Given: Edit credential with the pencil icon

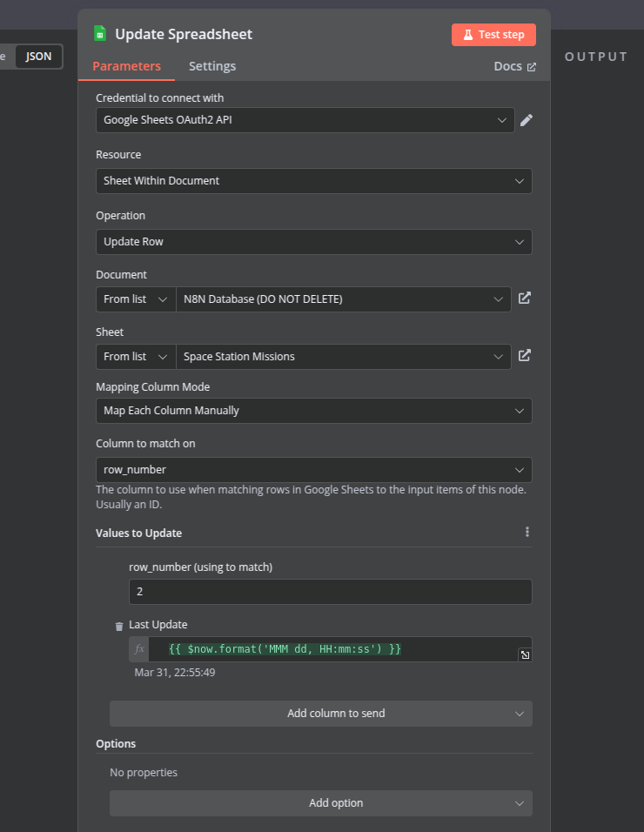Looking at the screenshot, I should [x=527, y=120].
